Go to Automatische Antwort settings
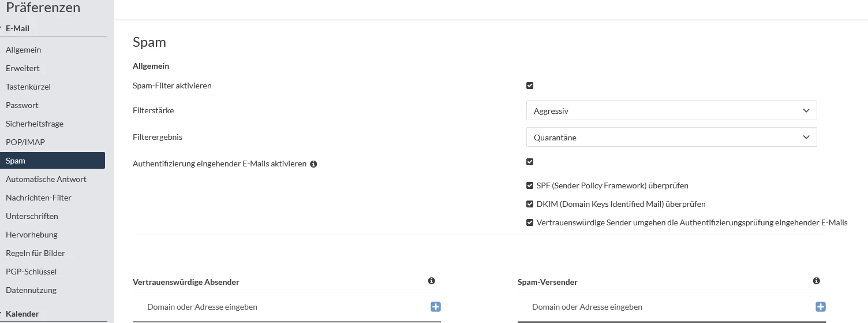The width and height of the screenshot is (868, 323). (46, 179)
